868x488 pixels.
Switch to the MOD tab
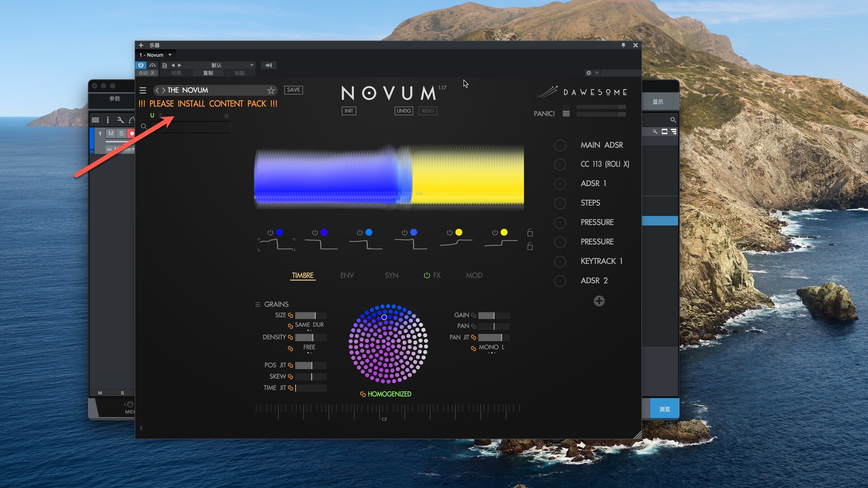[474, 275]
